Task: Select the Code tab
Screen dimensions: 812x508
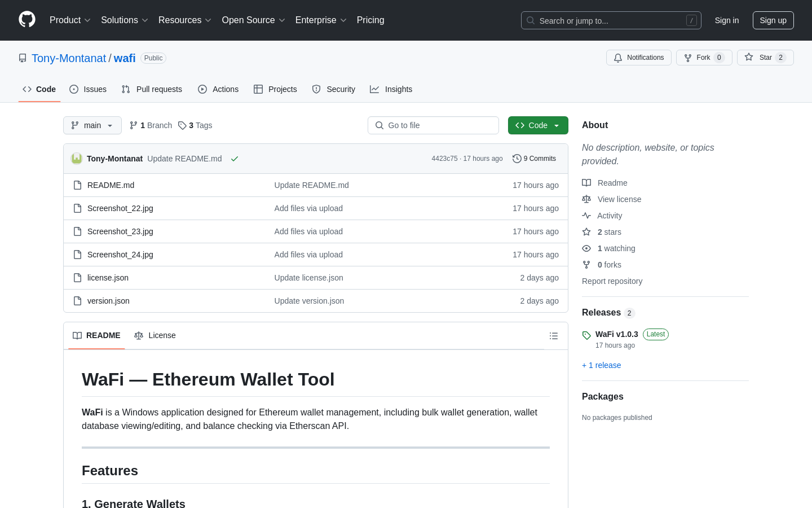Action: 39,89
